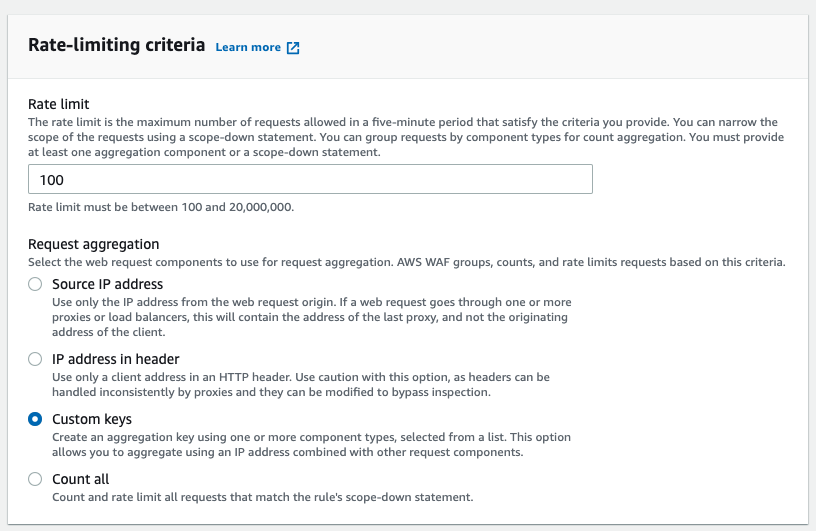Click the Source IP address option label
Viewport: 816px width, 531px height.
coord(107,284)
